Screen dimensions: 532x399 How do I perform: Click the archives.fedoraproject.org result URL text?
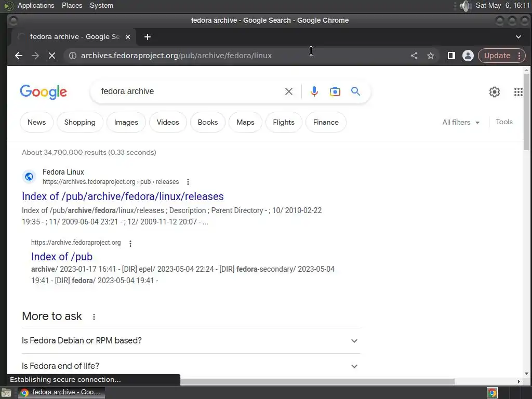click(x=111, y=182)
